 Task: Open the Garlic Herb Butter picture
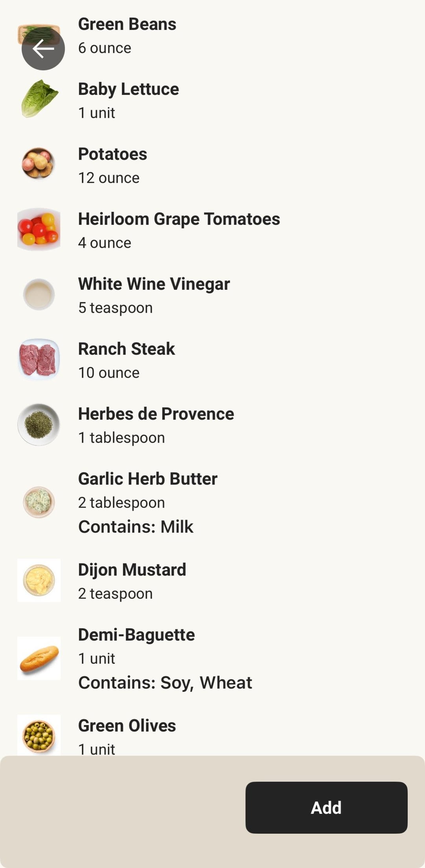pyautogui.click(x=39, y=502)
